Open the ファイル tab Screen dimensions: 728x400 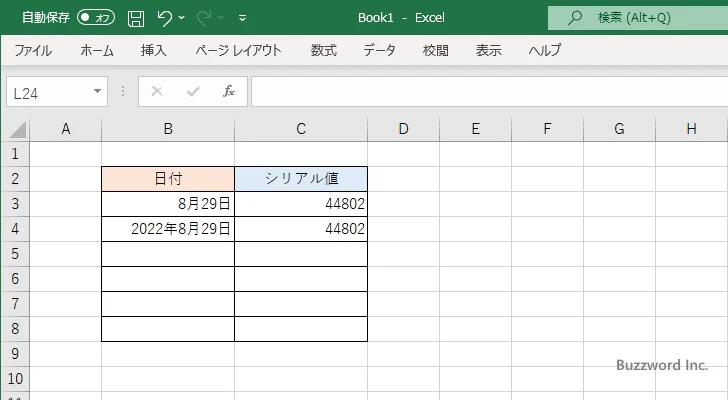pos(33,50)
